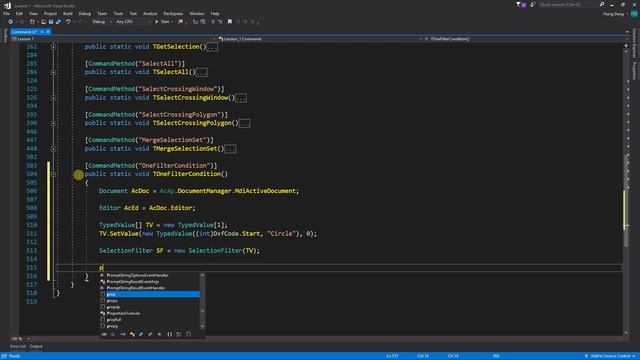
Task: Open the Lesson_1.Command type navigation dropdown
Action: tap(320, 39)
